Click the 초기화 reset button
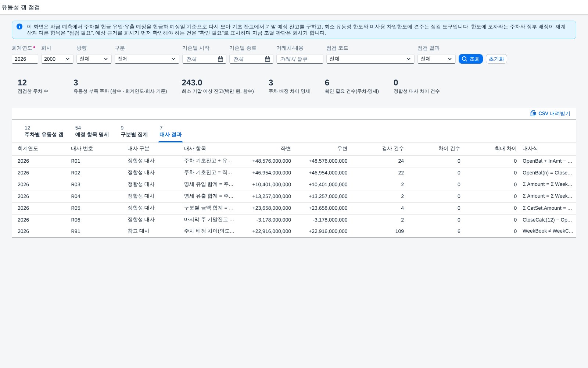The image size is (588, 368). pos(496,59)
